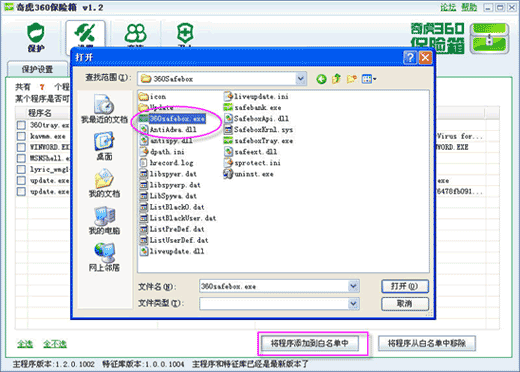Click the 取消 cancel button

coord(405,304)
